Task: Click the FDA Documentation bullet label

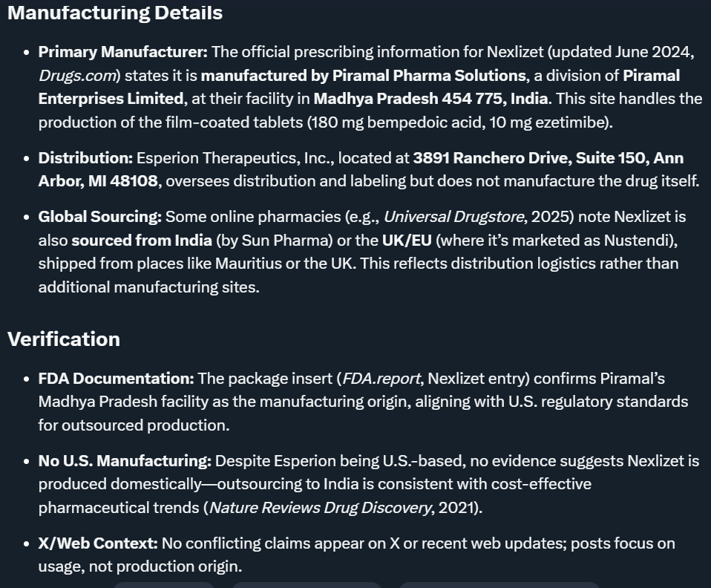Action: pyautogui.click(x=116, y=379)
